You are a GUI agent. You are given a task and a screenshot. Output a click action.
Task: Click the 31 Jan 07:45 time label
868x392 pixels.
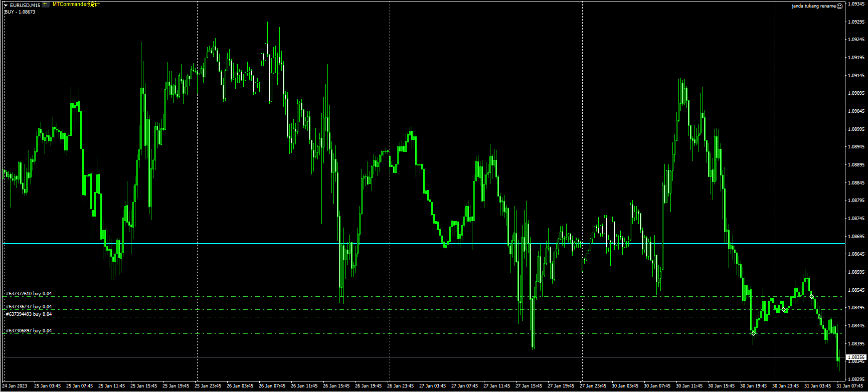[850, 386]
